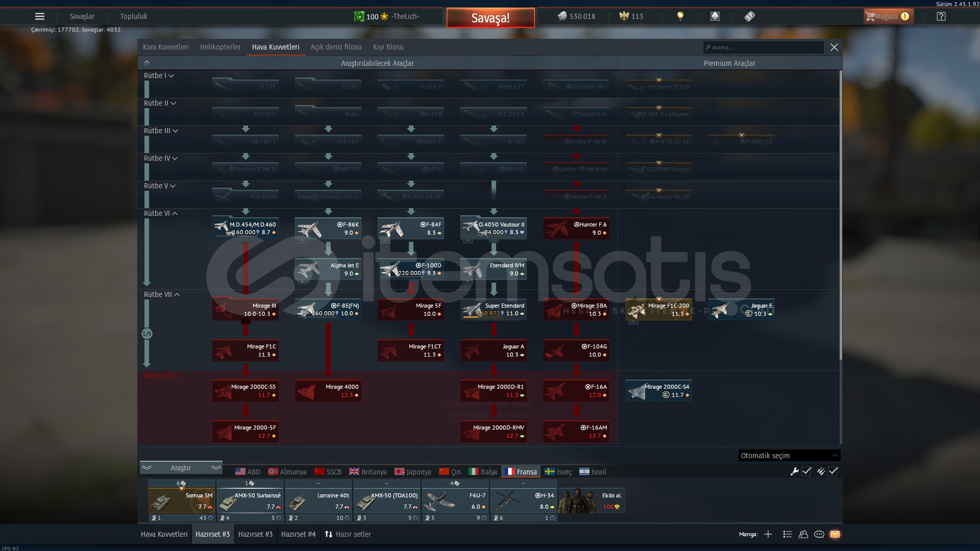Select the Britanya nation tab
980x551 pixels.
(x=368, y=472)
